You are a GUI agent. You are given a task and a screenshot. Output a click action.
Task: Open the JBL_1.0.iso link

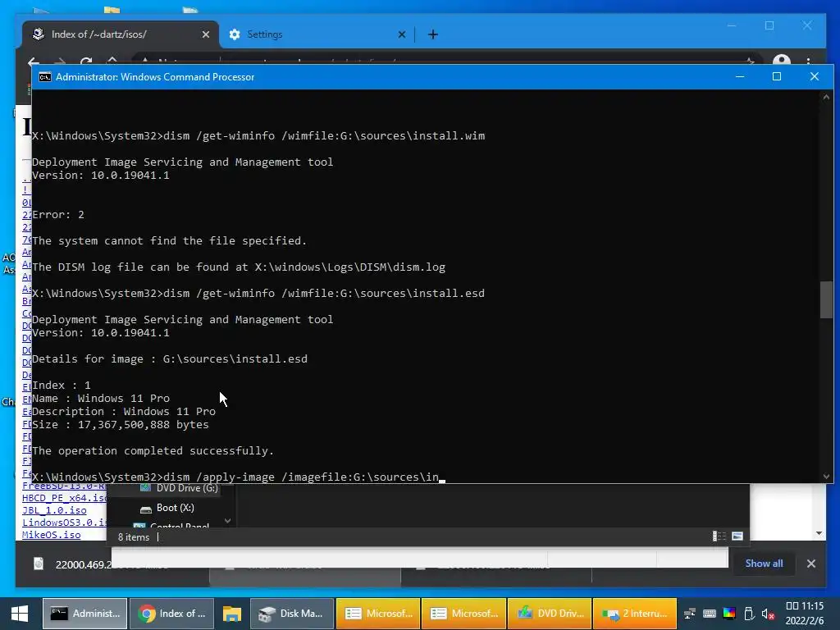pyautogui.click(x=54, y=510)
